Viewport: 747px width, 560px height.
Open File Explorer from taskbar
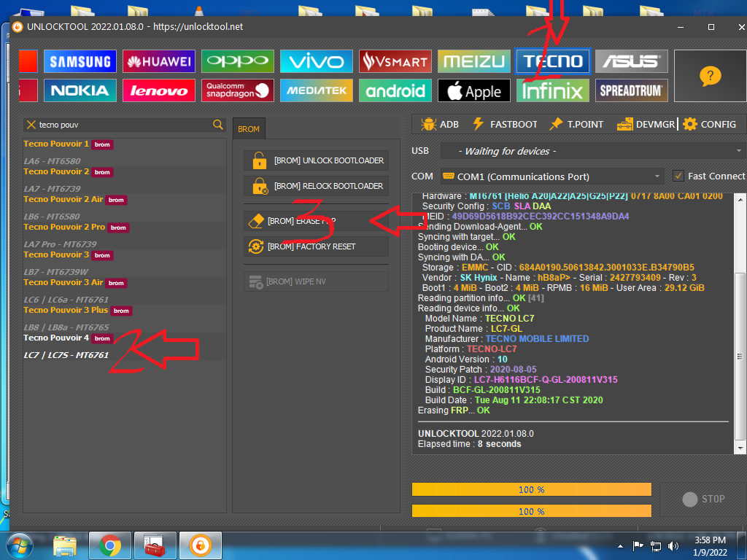pos(65,545)
